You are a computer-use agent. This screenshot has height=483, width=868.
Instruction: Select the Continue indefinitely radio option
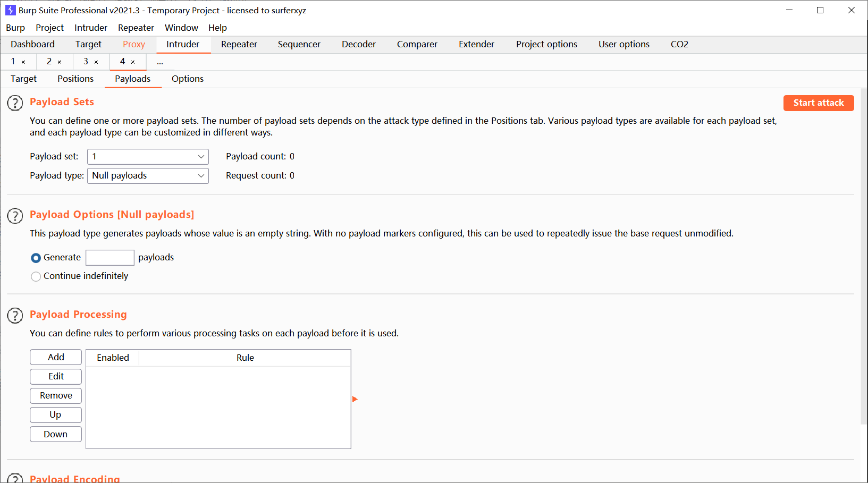36,276
